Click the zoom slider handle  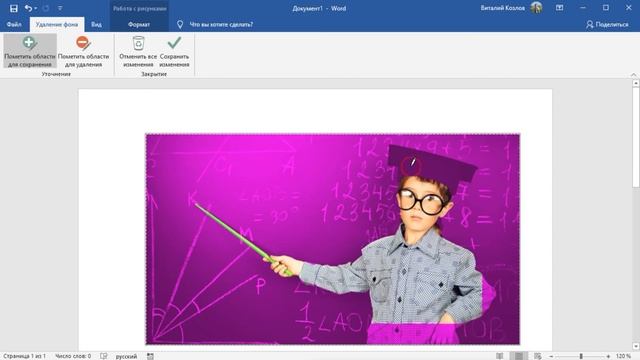pyautogui.click(x=581, y=356)
